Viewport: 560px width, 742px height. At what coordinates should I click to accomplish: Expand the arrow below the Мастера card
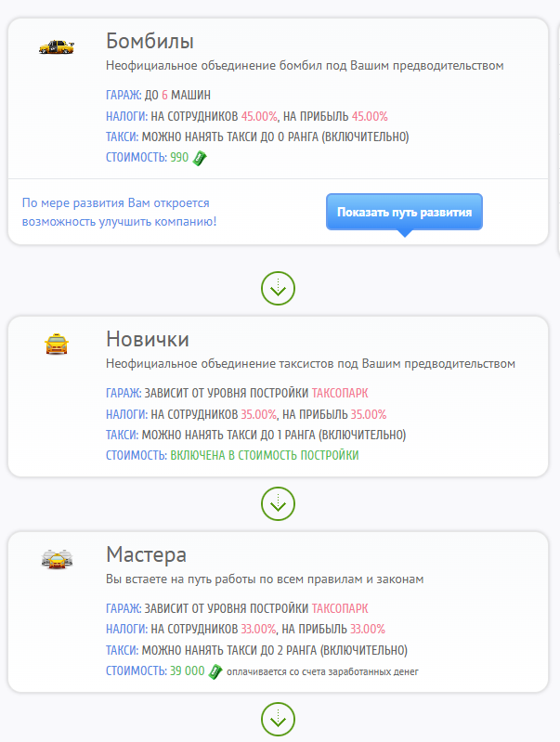coord(278,718)
